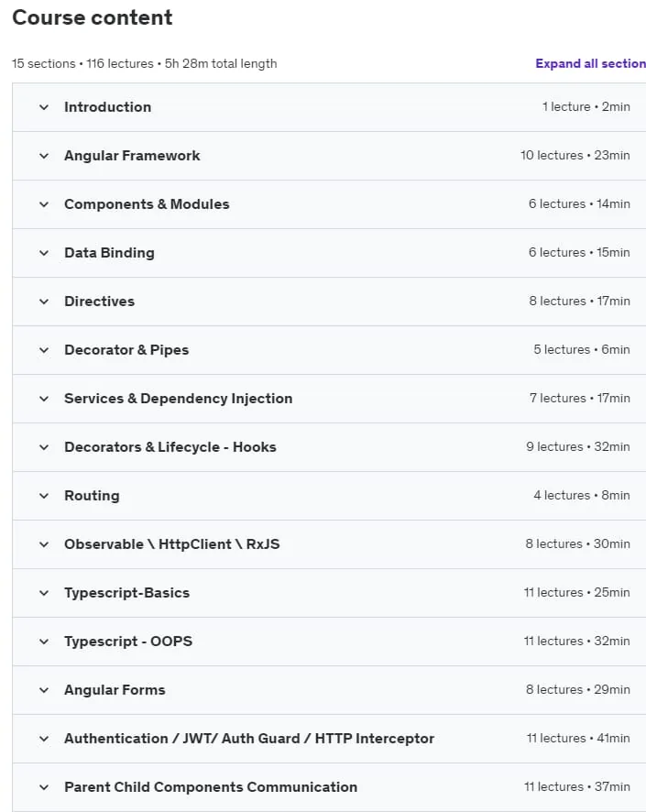Expand the Angular Framework section chevron
The image size is (646, 812).
pyautogui.click(x=44, y=156)
